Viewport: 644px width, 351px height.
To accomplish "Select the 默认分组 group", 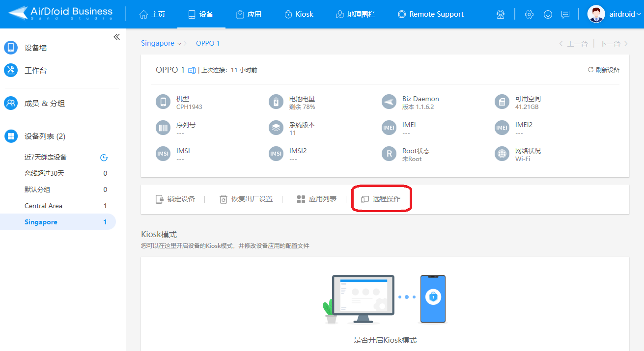I will 37,189.
